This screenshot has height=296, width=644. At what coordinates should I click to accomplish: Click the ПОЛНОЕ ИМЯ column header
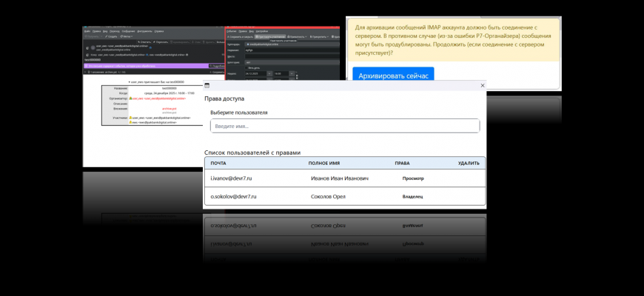coord(324,163)
